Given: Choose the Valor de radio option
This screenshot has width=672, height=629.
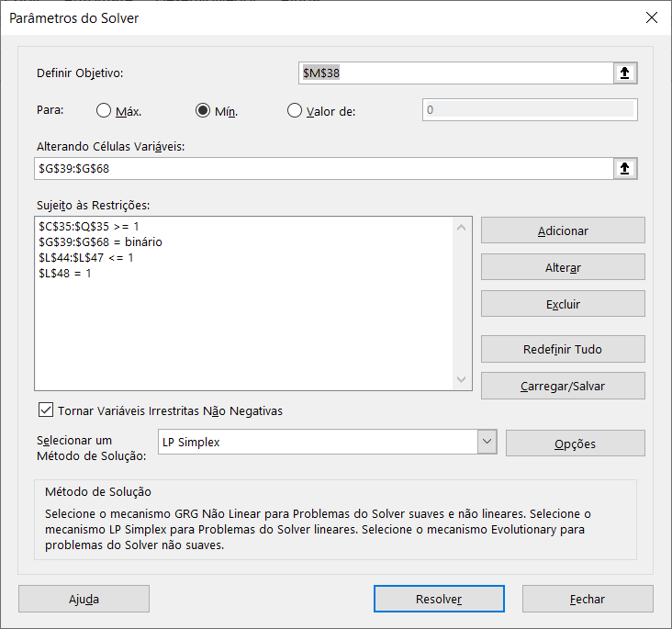Looking at the screenshot, I should tap(295, 111).
